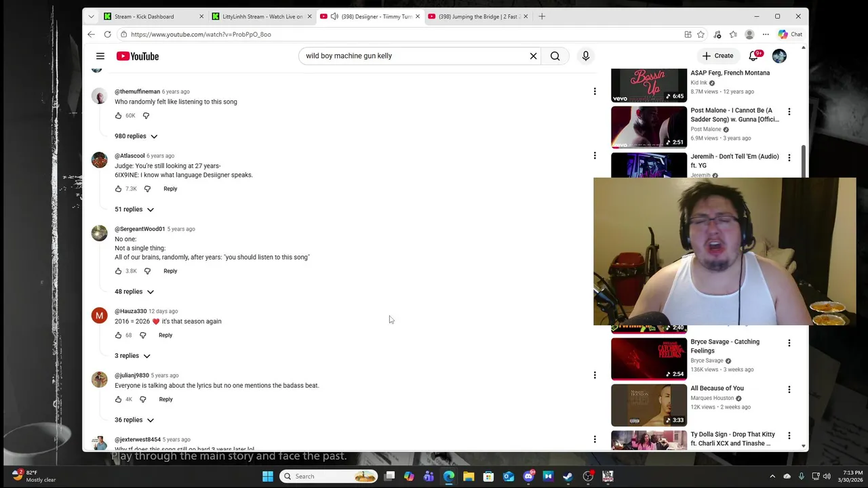Dislike the @Atlascool comment

tap(147, 189)
